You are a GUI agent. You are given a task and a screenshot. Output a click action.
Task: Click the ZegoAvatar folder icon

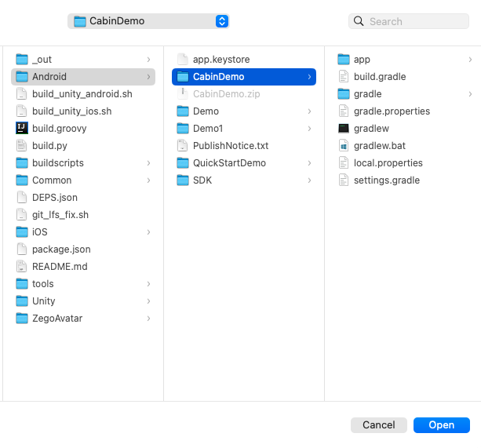[22, 319]
